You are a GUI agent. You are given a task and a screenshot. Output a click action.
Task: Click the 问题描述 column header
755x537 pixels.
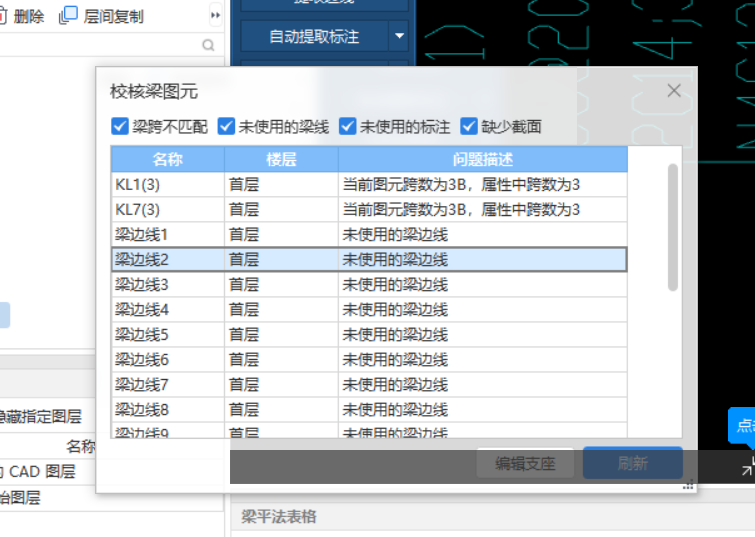tap(483, 159)
